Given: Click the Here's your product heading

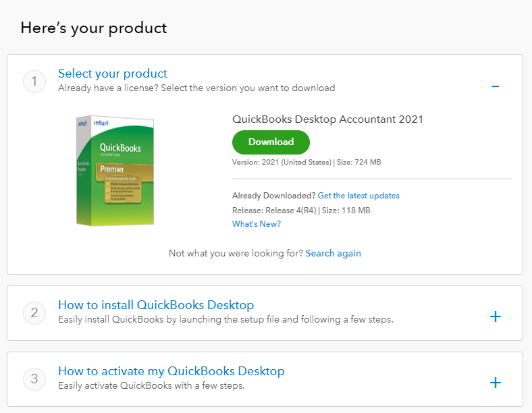Looking at the screenshot, I should point(94,28).
